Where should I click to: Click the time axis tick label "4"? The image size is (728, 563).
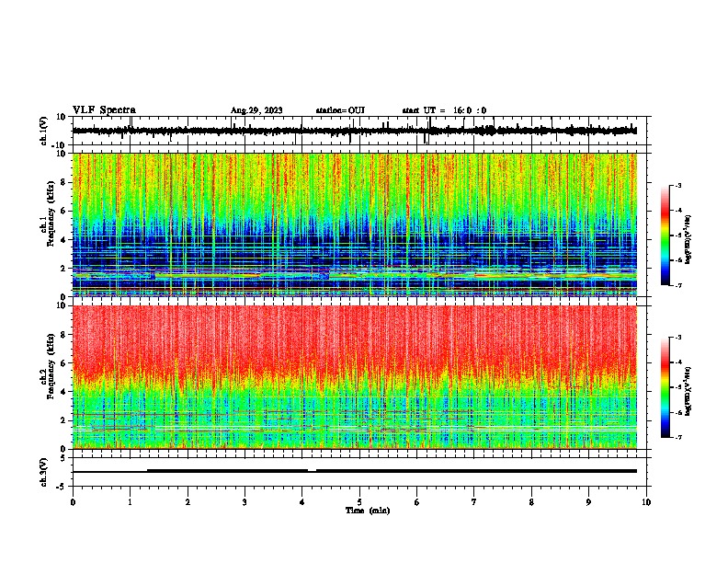click(302, 502)
